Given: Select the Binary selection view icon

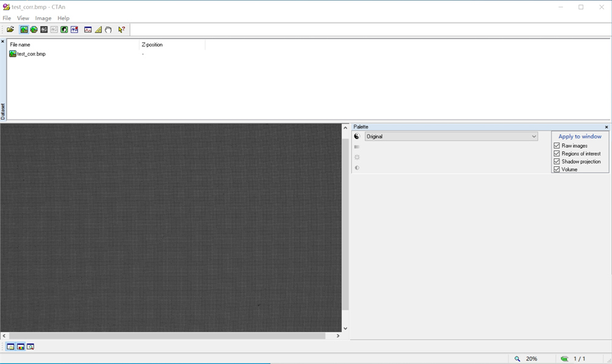Looking at the screenshot, I should 44,29.
